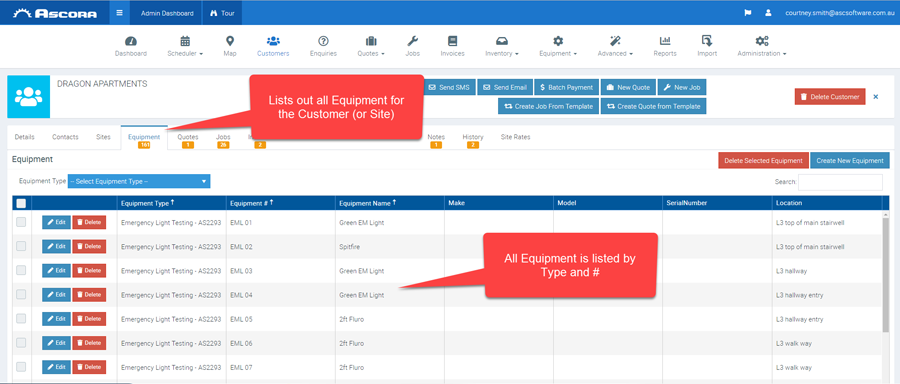Check the EML 07 row checkbox
The width and height of the screenshot is (900, 384).
21,367
